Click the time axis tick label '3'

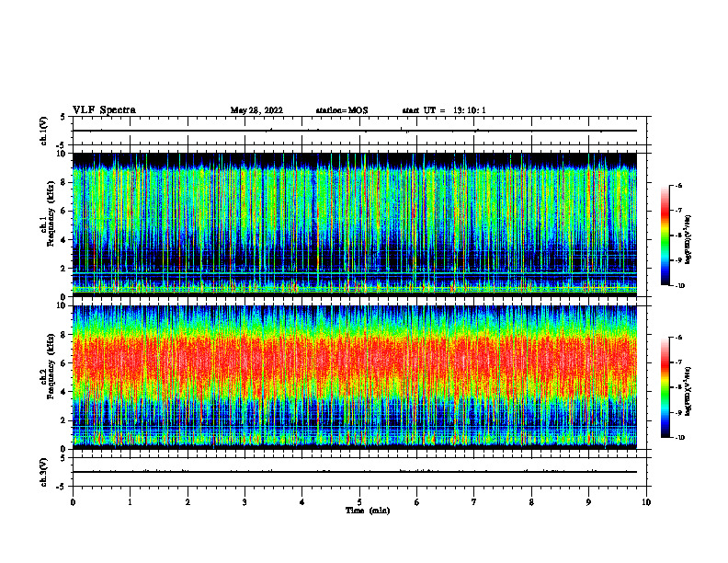[245, 502]
